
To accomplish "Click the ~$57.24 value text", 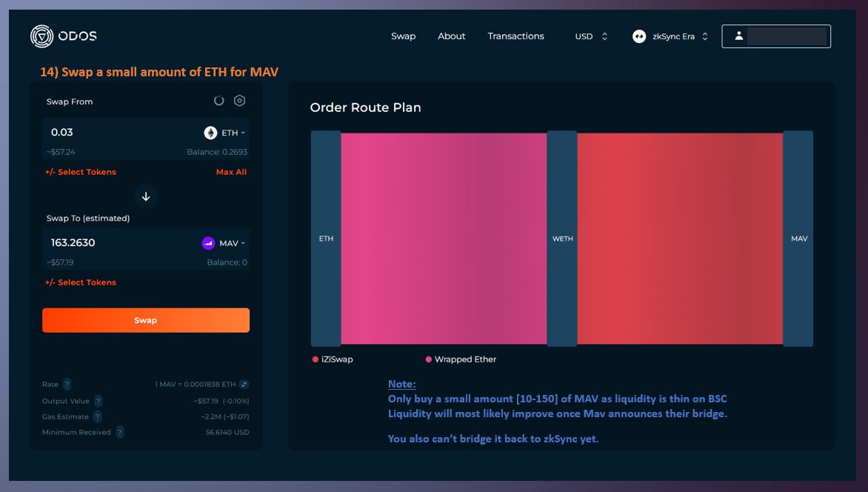I will 61,152.
